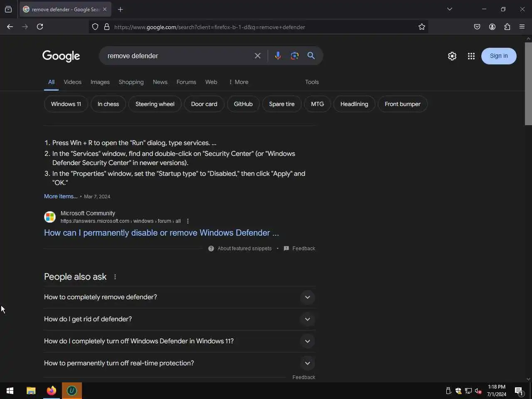
Task: Open the Save to Pocket icon
Action: click(477, 27)
